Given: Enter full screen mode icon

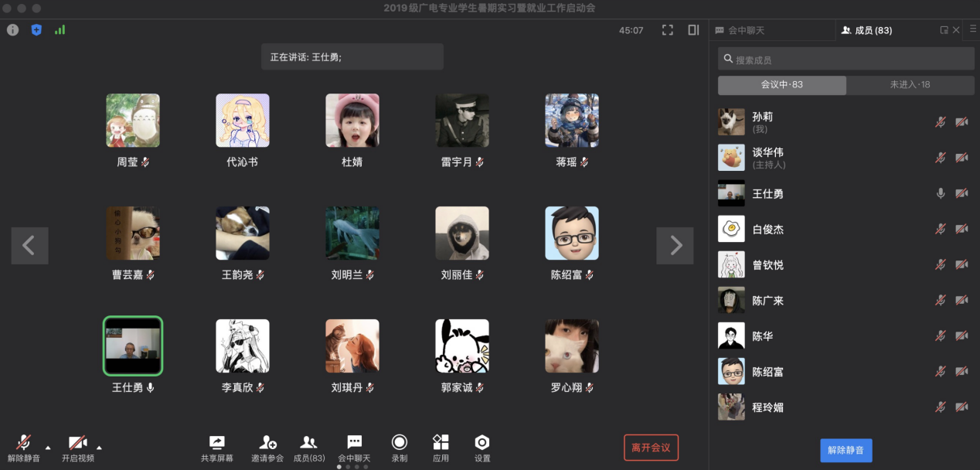Looking at the screenshot, I should pyautogui.click(x=668, y=30).
